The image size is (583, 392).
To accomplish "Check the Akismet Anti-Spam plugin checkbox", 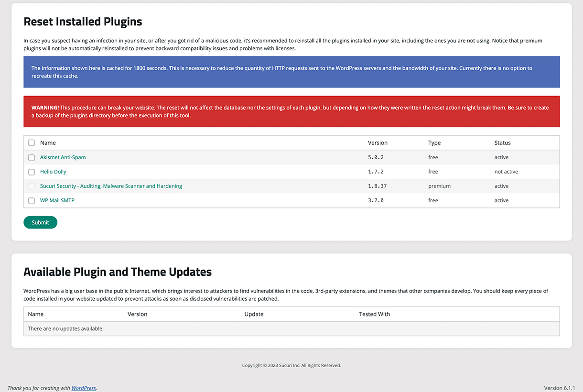I will tap(32, 157).
